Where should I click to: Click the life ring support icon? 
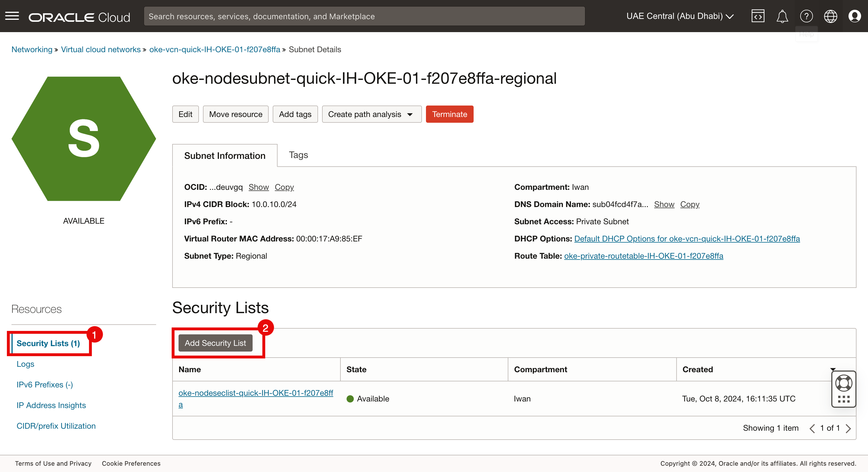[844, 383]
